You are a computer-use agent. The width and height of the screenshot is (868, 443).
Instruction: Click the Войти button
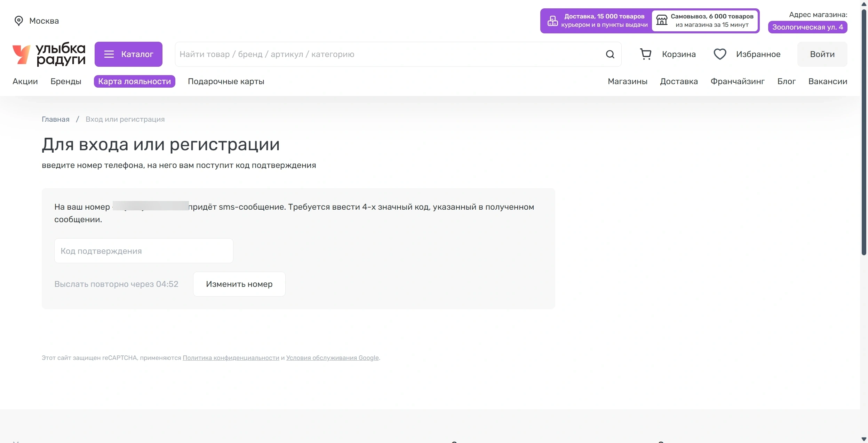click(x=822, y=54)
